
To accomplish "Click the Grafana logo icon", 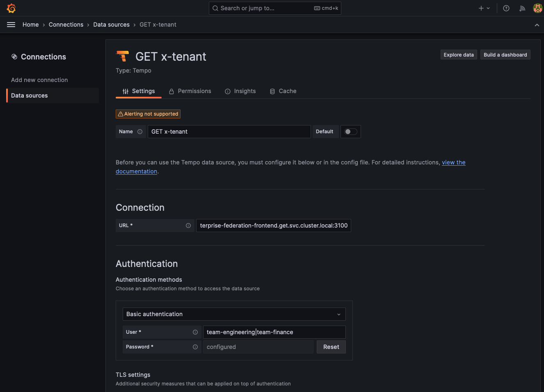I will point(11,8).
